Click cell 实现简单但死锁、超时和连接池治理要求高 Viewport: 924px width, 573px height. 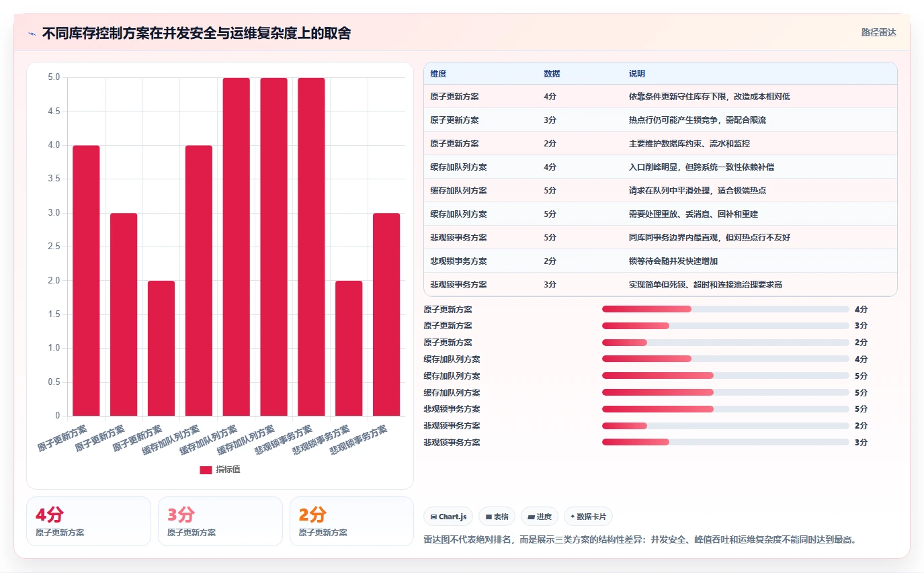coord(706,285)
